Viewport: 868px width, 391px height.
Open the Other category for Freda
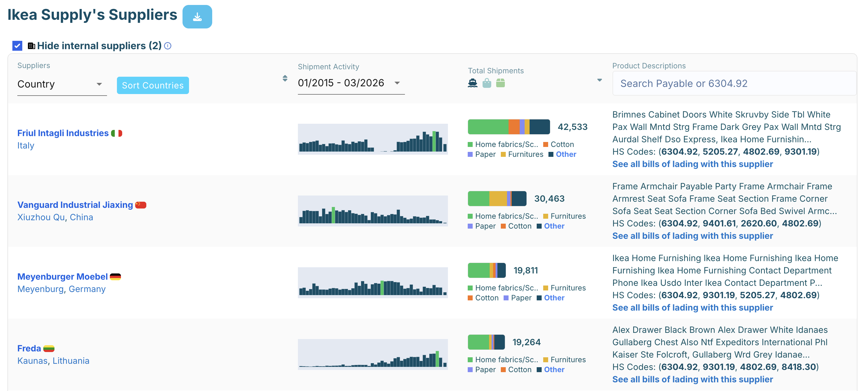[554, 370]
